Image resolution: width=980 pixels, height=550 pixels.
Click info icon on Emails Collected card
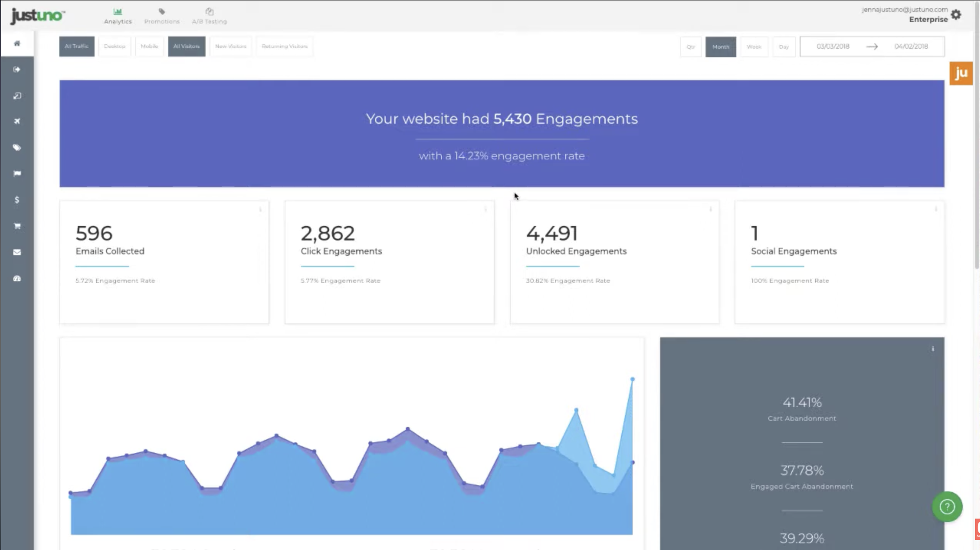coord(260,209)
